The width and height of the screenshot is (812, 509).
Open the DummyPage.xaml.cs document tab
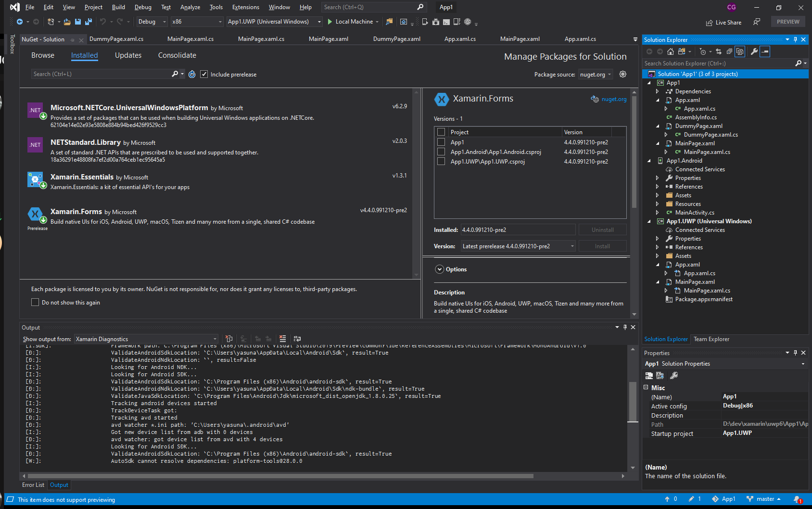pyautogui.click(x=116, y=39)
